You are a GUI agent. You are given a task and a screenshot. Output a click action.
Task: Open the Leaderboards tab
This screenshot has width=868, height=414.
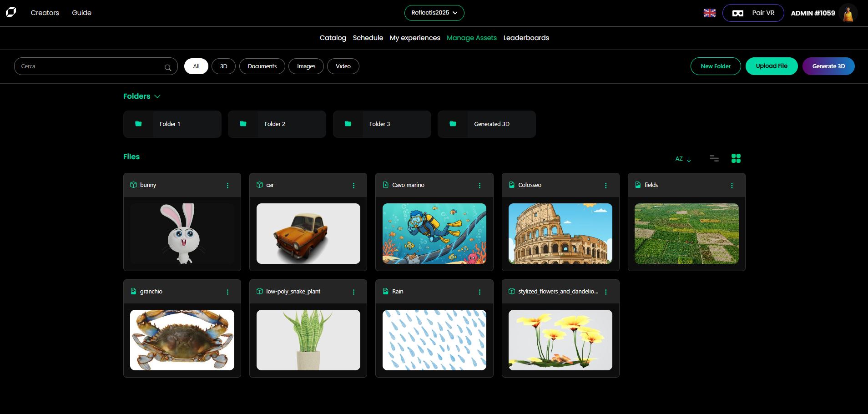pos(526,38)
